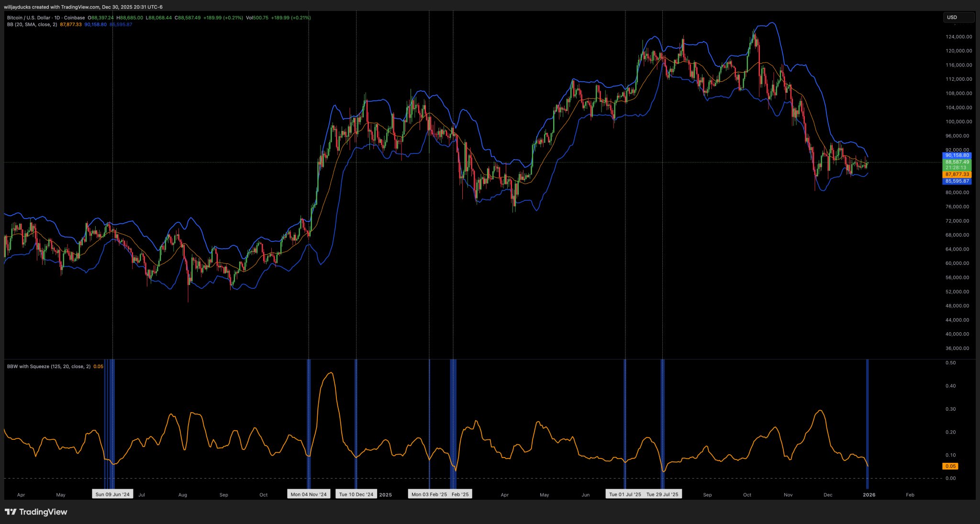
Task: Open the USD currency selector
Action: pyautogui.click(x=958, y=17)
